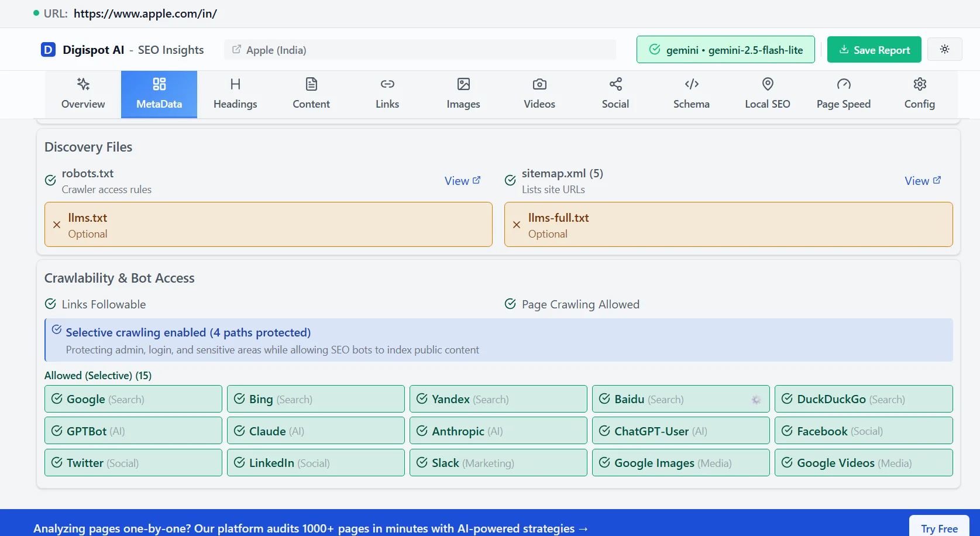980x536 pixels.
Task: Click the Social share icon
Action: pyautogui.click(x=615, y=84)
